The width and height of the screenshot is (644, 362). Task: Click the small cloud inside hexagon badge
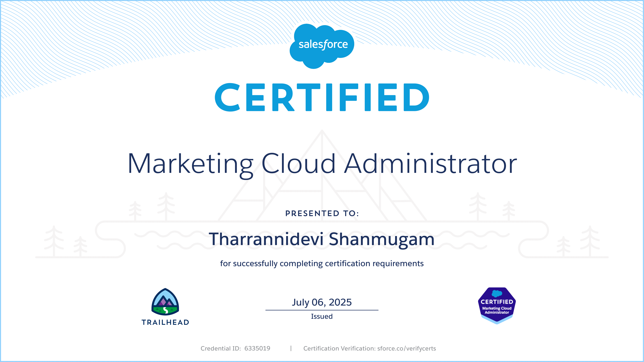tap(497, 293)
